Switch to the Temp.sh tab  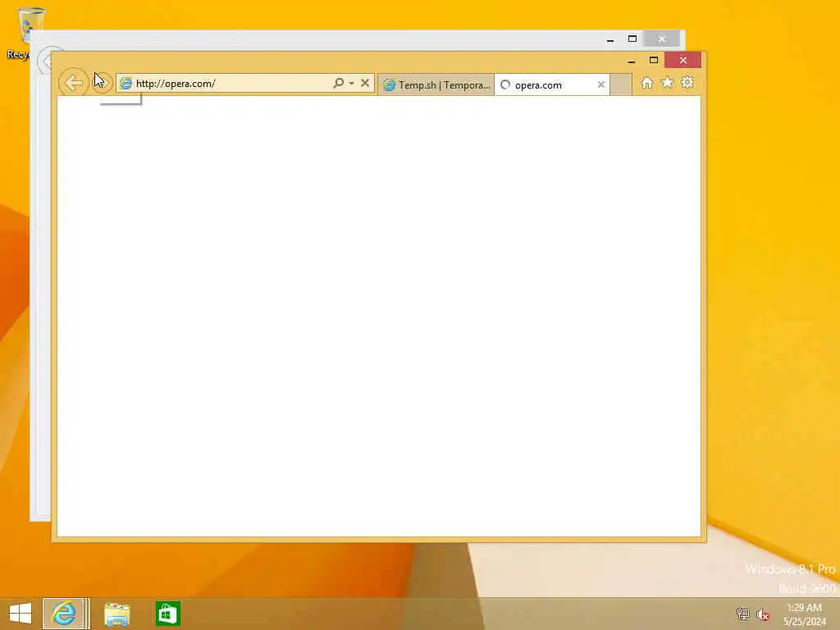pyautogui.click(x=436, y=84)
